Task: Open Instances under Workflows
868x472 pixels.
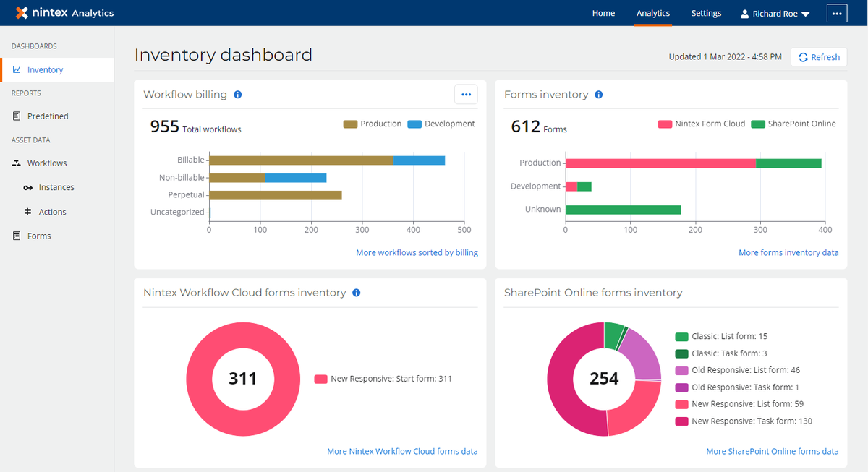Action: (x=56, y=187)
